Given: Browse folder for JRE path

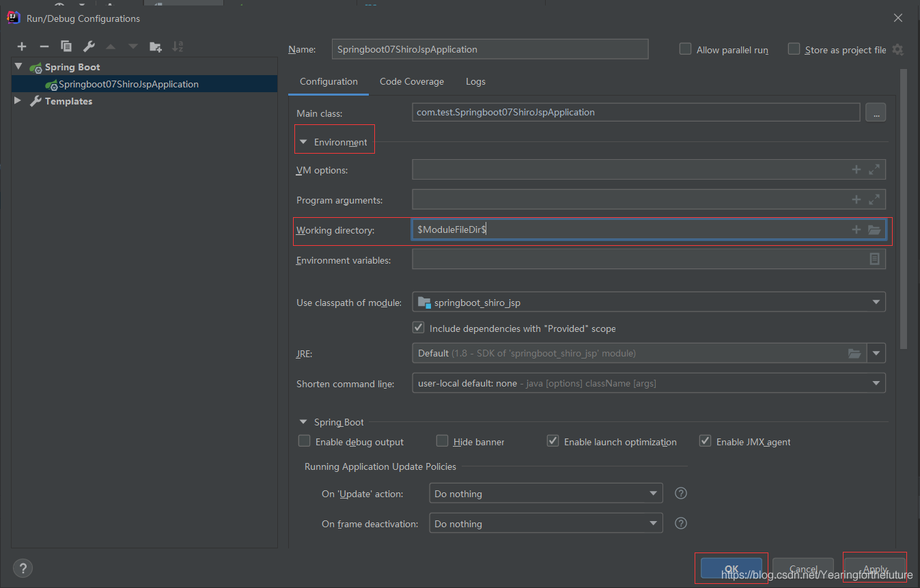Looking at the screenshot, I should 854,353.
